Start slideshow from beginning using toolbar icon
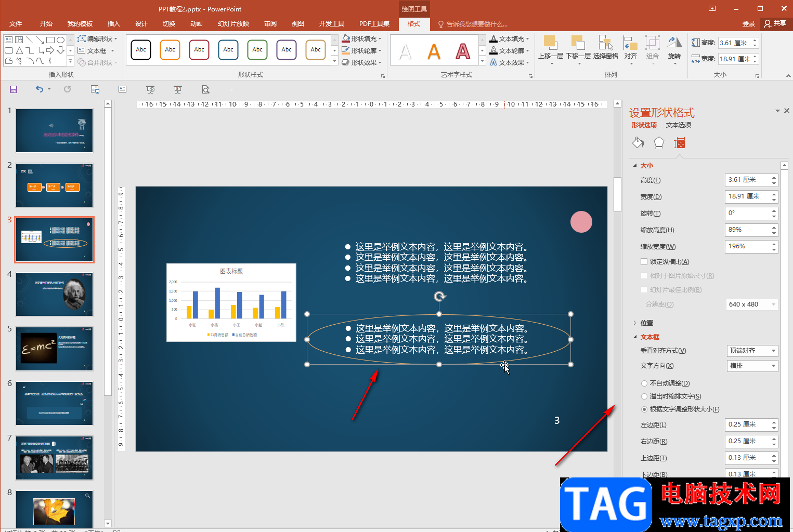Screen dimensions: 793x532 click(x=150, y=89)
